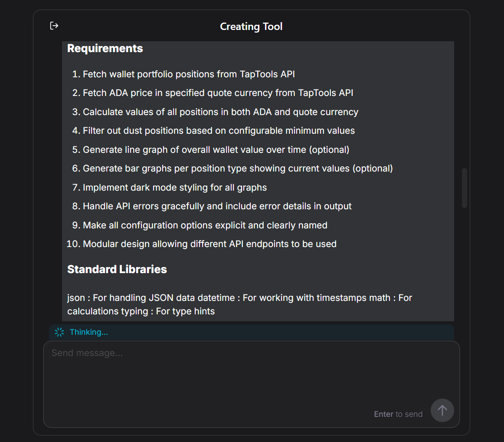
Task: Select the dark mode styling requirement
Action: [x=175, y=188]
